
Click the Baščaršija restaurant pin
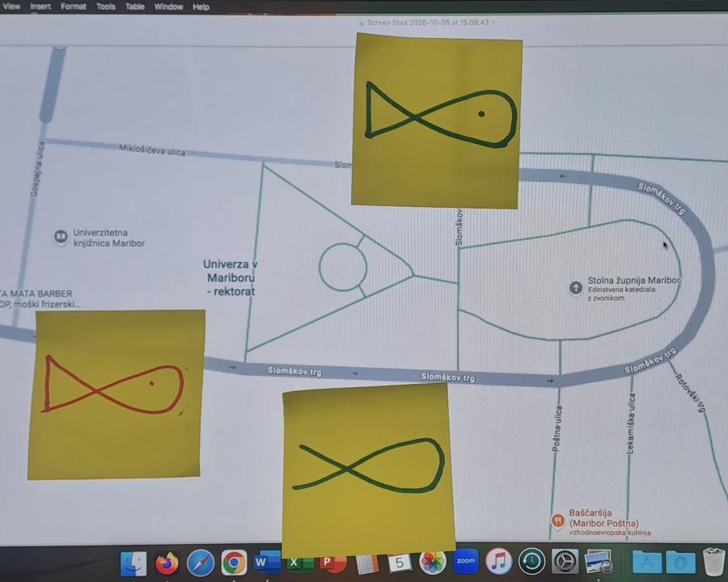557,521
